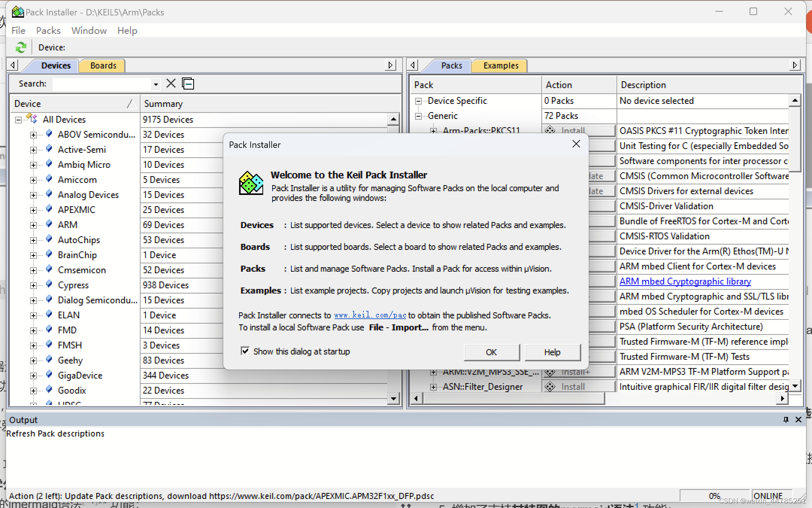Screen dimensions: 812x508
Task: Click the collapse-all tree icon beside search
Action: coord(188,83)
